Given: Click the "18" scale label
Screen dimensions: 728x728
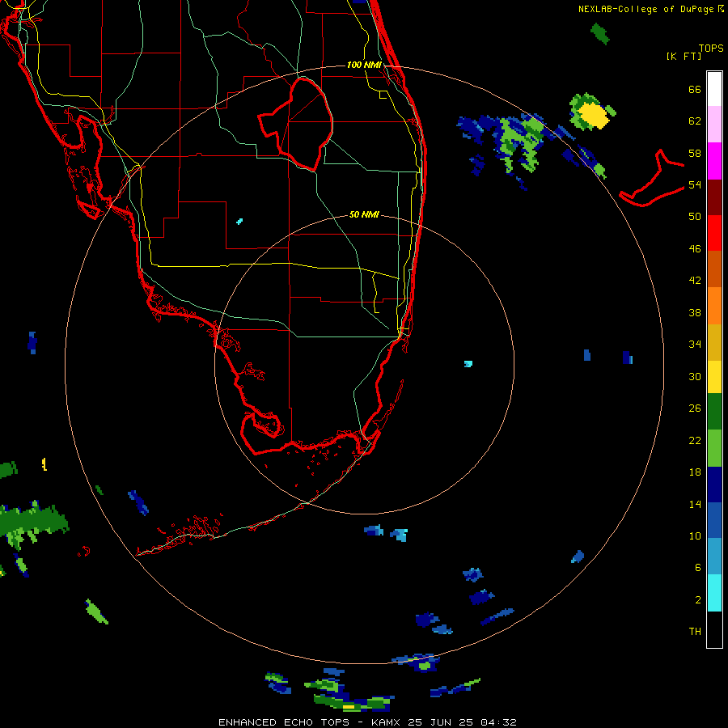Looking at the screenshot, I should click(x=695, y=472).
